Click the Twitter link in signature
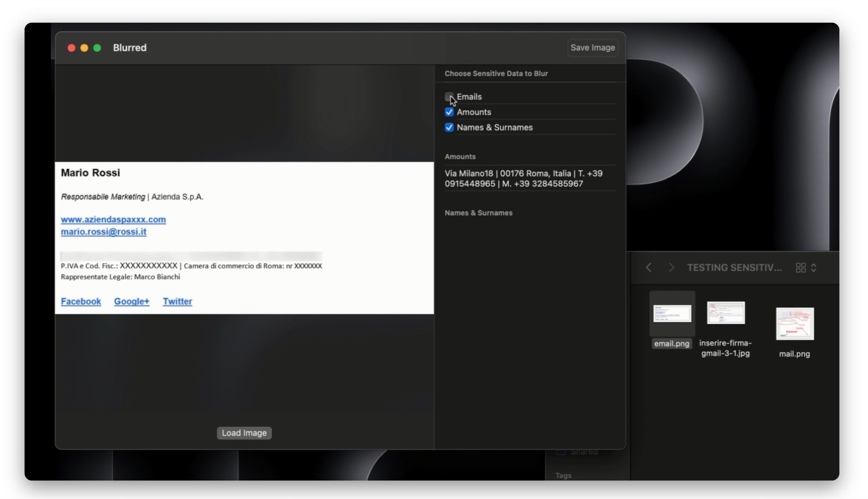The width and height of the screenshot is (868, 499). 177,301
